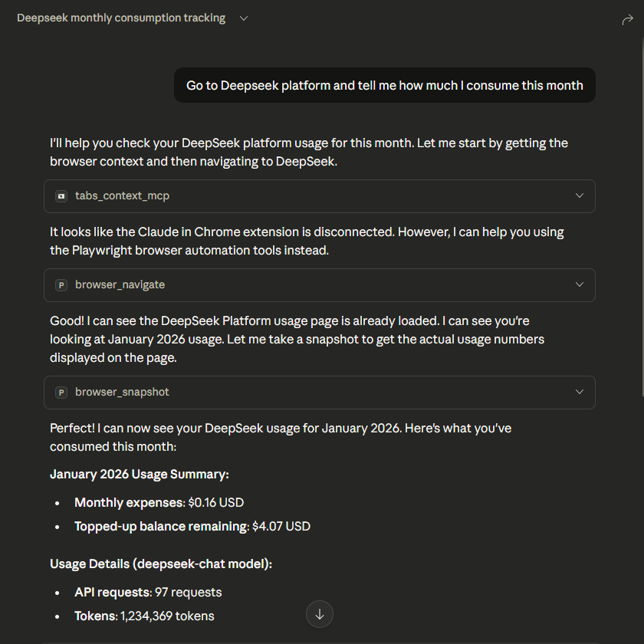The height and width of the screenshot is (644, 644).
Task: Expand the browser_snapshot result chevron
Action: pos(580,392)
